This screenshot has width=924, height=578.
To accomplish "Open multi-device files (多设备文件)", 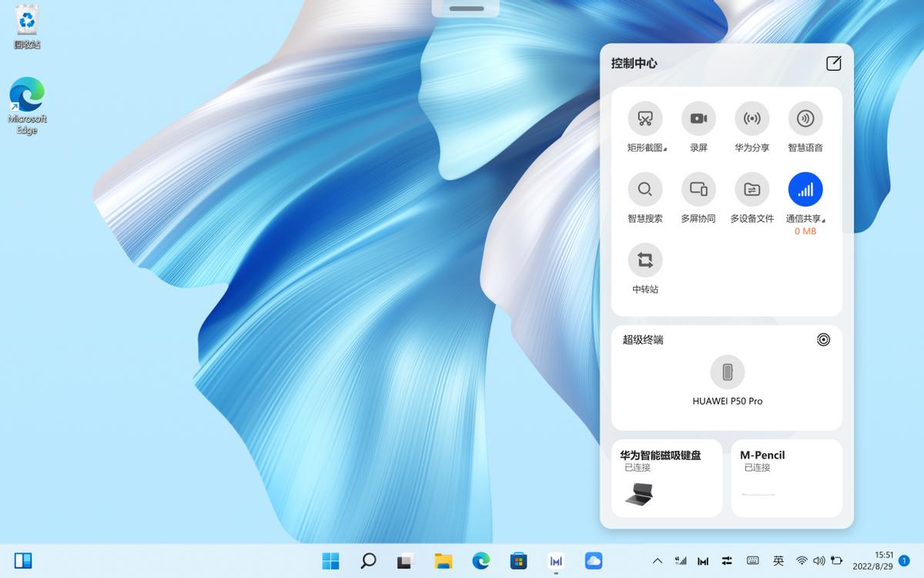I will tap(752, 190).
